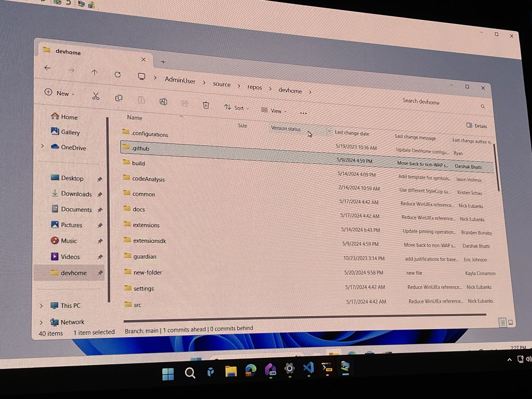This screenshot has height=399, width=532.
Task: Switch to large thumbnails view icon in status bar
Action: (510, 322)
